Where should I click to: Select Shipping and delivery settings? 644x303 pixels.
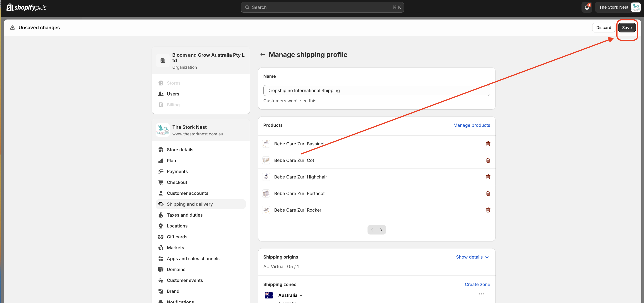tap(200, 204)
